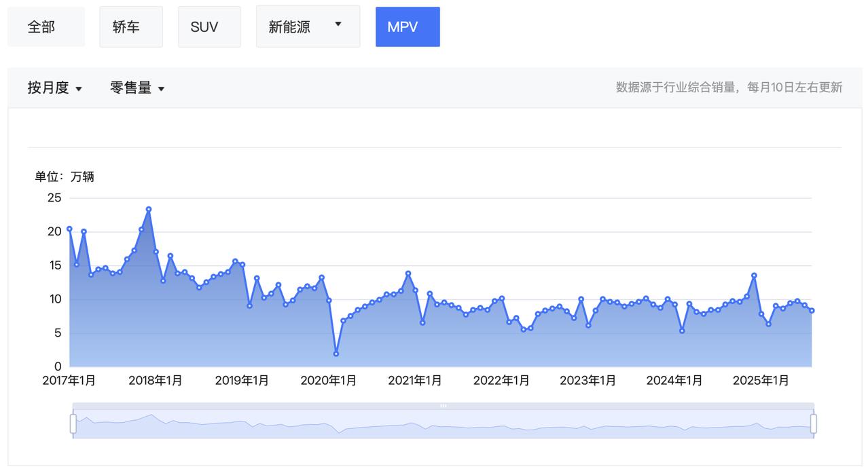
Task: Click the 2017年1月 axis label
Action: click(x=69, y=381)
